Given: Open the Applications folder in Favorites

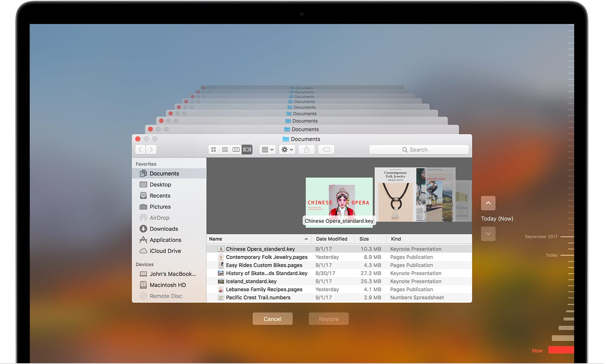Looking at the screenshot, I should click(165, 240).
